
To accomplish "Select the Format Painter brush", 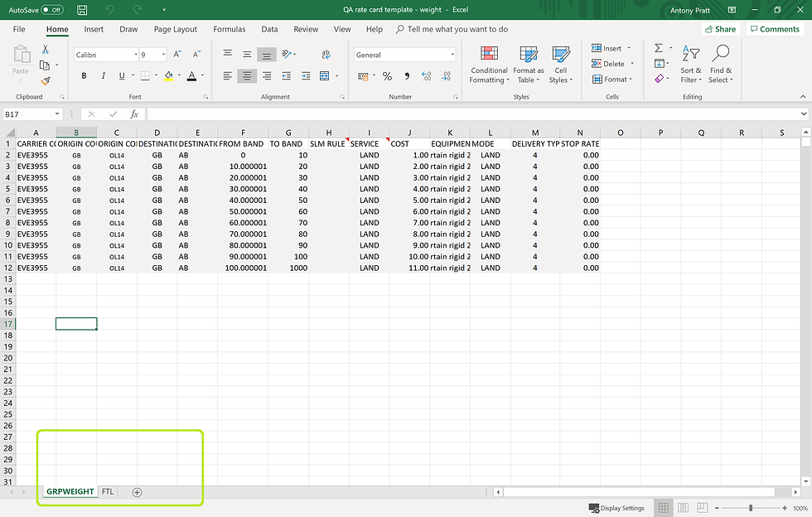I will (x=46, y=81).
